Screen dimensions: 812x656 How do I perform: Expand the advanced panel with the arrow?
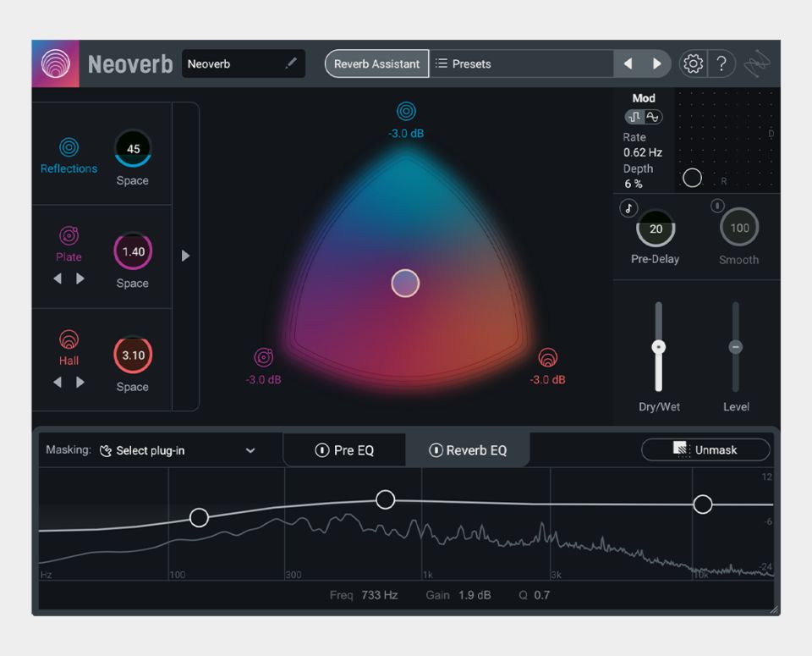pyautogui.click(x=186, y=256)
